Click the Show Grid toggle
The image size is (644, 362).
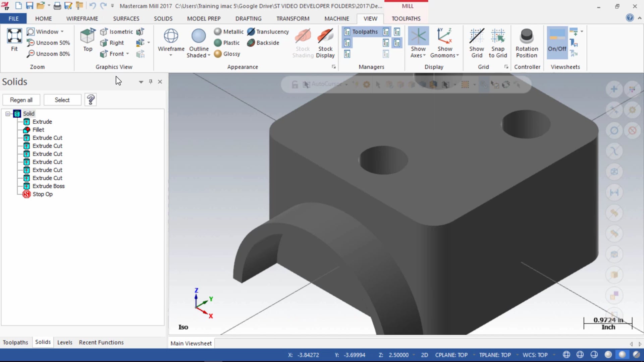click(476, 43)
